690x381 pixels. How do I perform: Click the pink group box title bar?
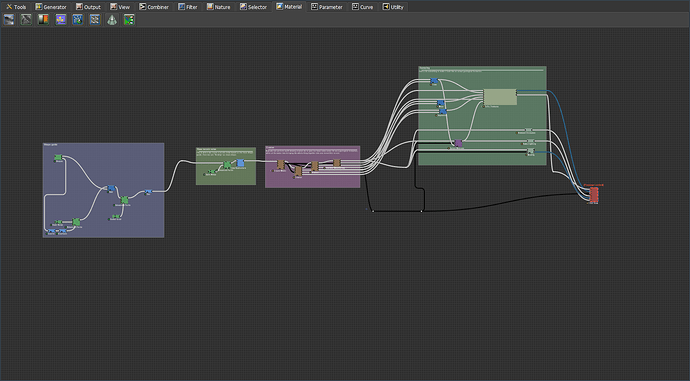(312, 147)
